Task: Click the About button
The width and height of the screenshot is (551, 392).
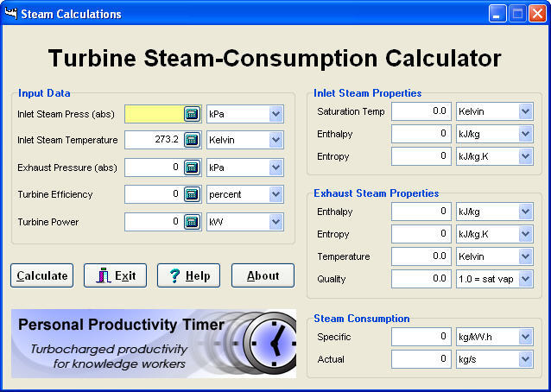Action: coord(263,275)
